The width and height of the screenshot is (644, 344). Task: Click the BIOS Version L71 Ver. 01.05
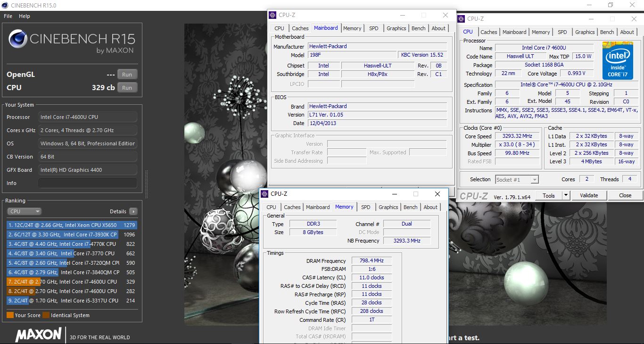pyautogui.click(x=377, y=115)
